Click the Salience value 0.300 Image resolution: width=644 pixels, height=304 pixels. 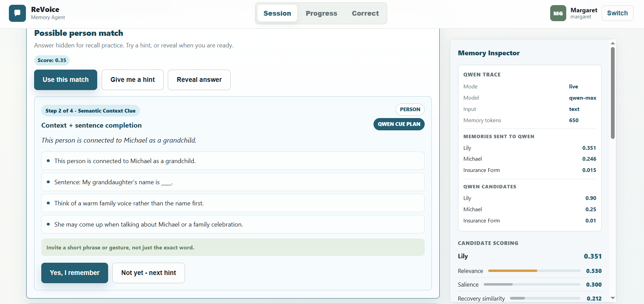594,285
